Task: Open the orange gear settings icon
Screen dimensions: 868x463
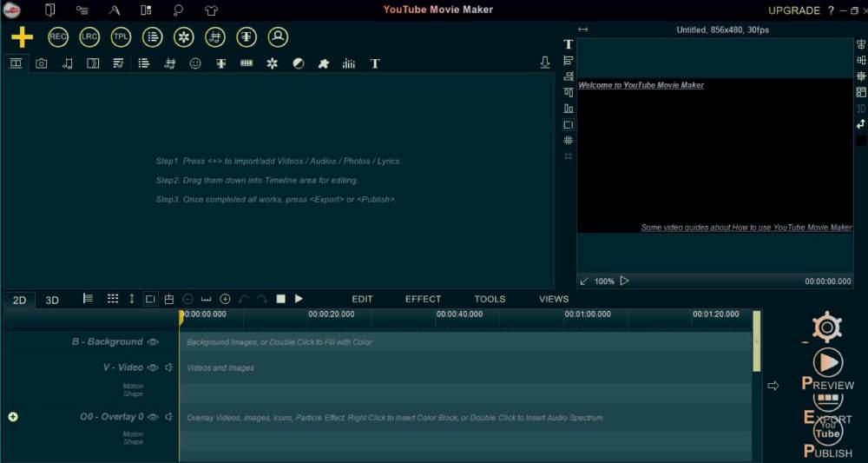Action: [827, 327]
